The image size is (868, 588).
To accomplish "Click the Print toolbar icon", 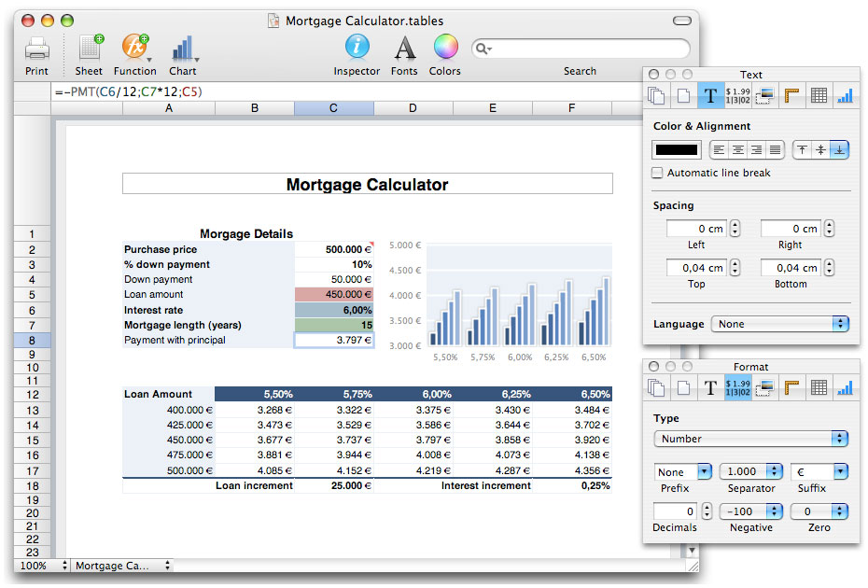I will coord(36,49).
